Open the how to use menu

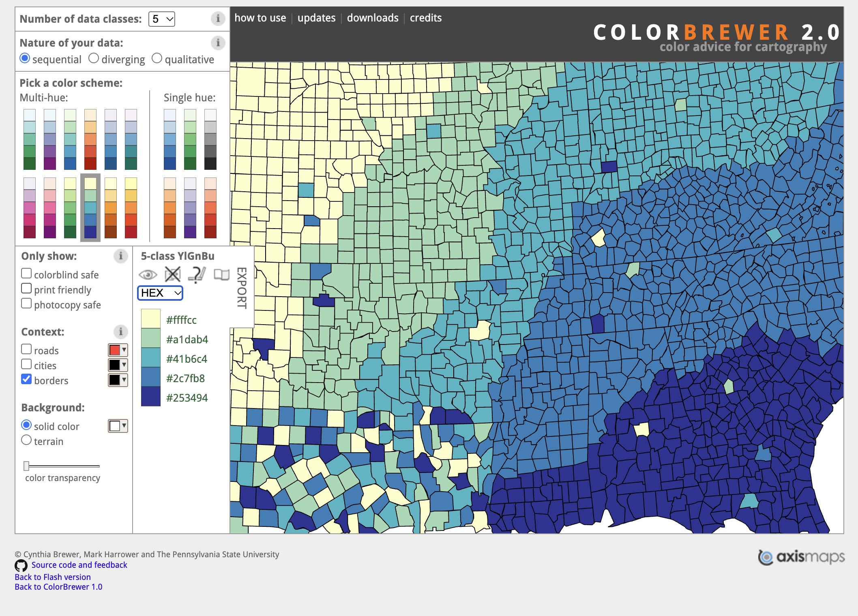[260, 18]
